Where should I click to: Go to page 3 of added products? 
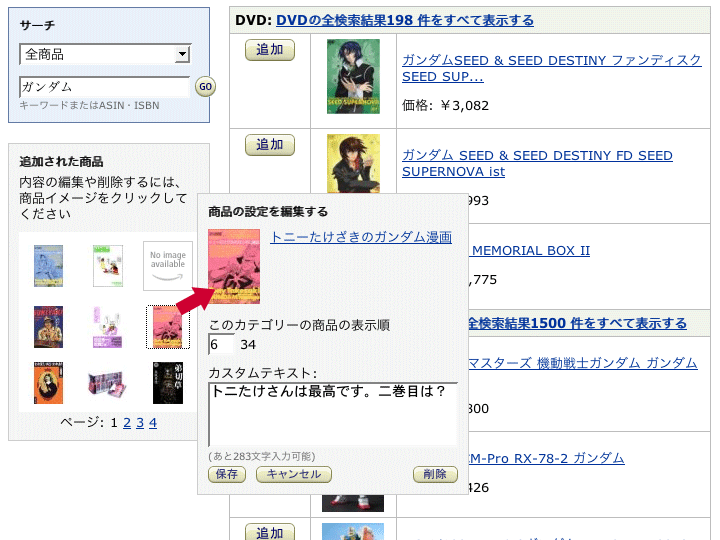[x=140, y=422]
